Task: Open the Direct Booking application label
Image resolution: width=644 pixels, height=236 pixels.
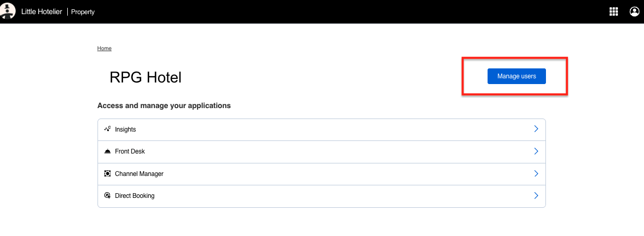Action: [135, 196]
